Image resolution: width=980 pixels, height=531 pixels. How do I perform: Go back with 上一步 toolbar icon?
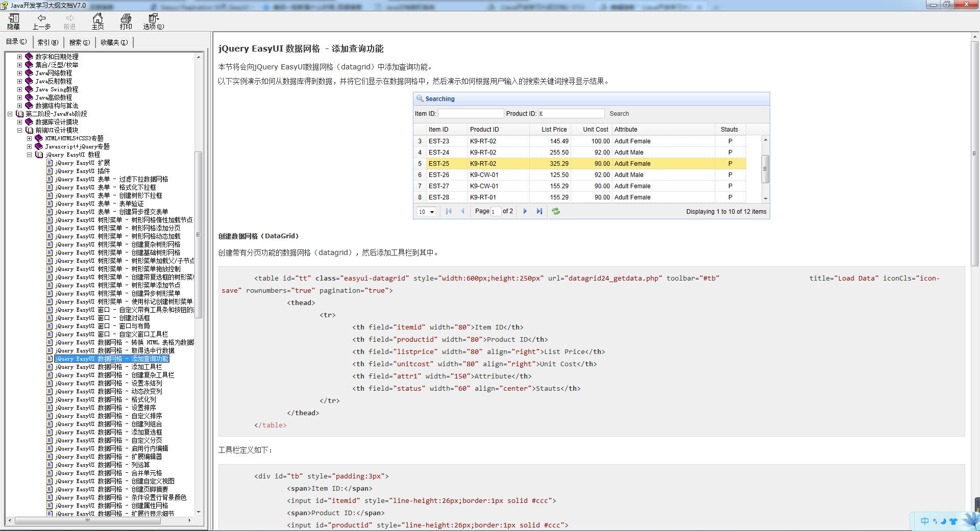pos(41,22)
